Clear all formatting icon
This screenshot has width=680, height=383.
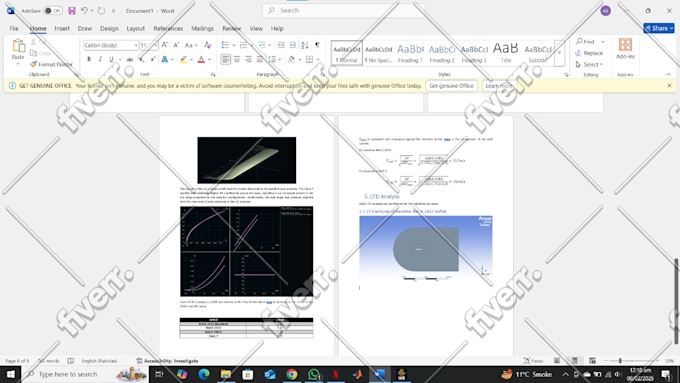208,45
